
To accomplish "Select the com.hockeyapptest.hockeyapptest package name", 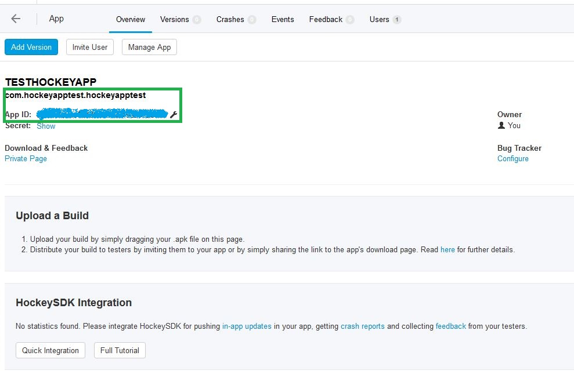I will (75, 96).
